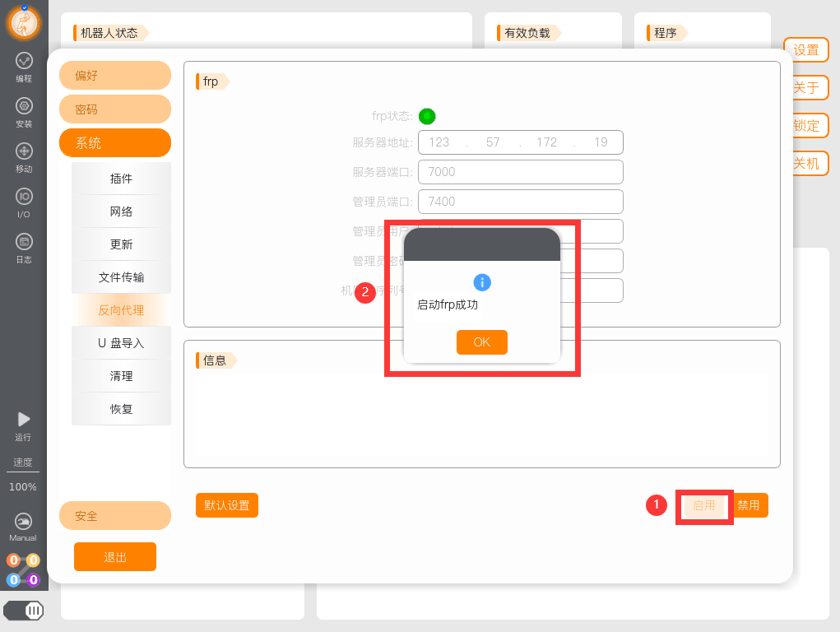
Task: Click the green frp status indicator
Action: point(427,116)
